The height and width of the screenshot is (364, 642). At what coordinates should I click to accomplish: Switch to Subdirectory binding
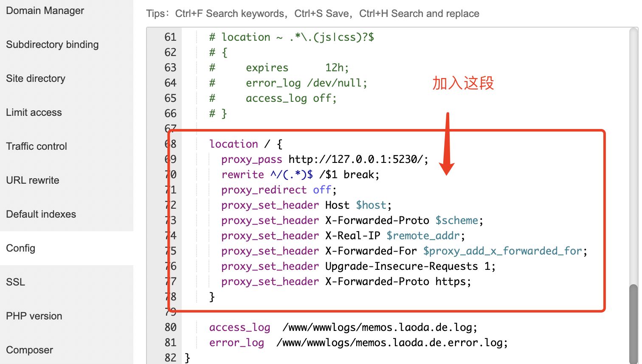tap(52, 44)
